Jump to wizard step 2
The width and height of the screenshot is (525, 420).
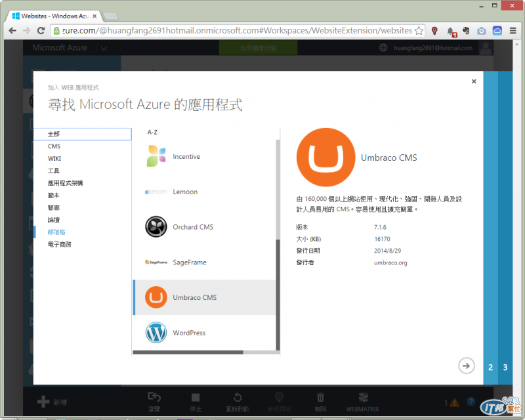(x=490, y=367)
